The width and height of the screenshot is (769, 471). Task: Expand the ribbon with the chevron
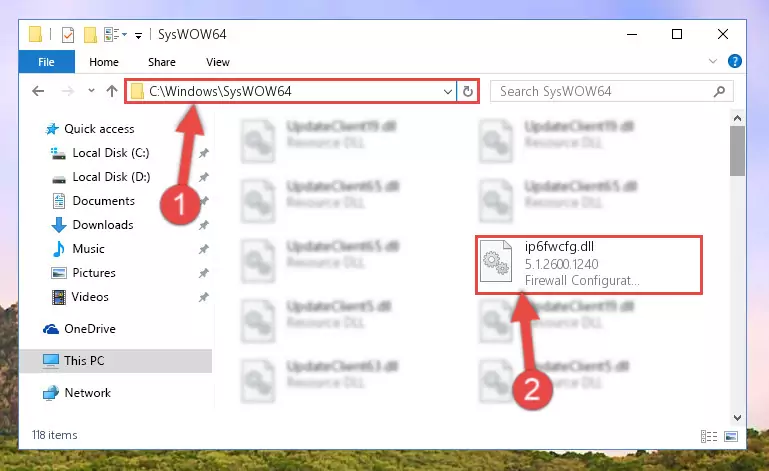pyautogui.click(x=713, y=61)
